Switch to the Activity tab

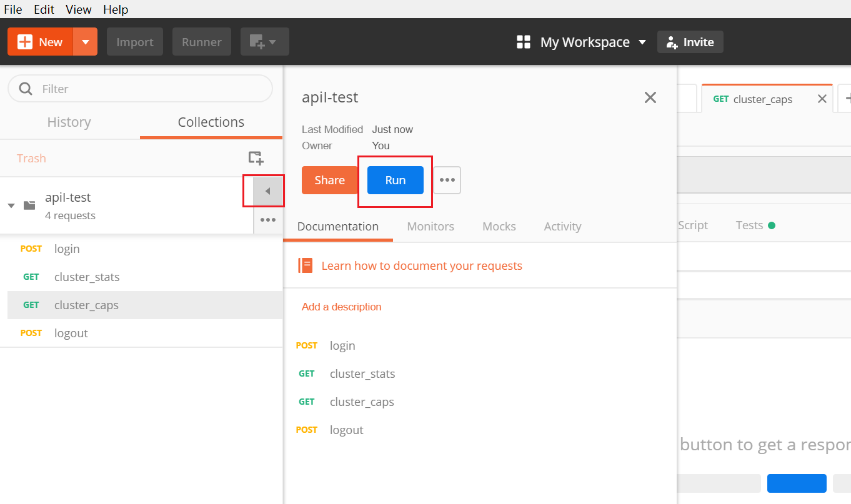[x=562, y=226]
